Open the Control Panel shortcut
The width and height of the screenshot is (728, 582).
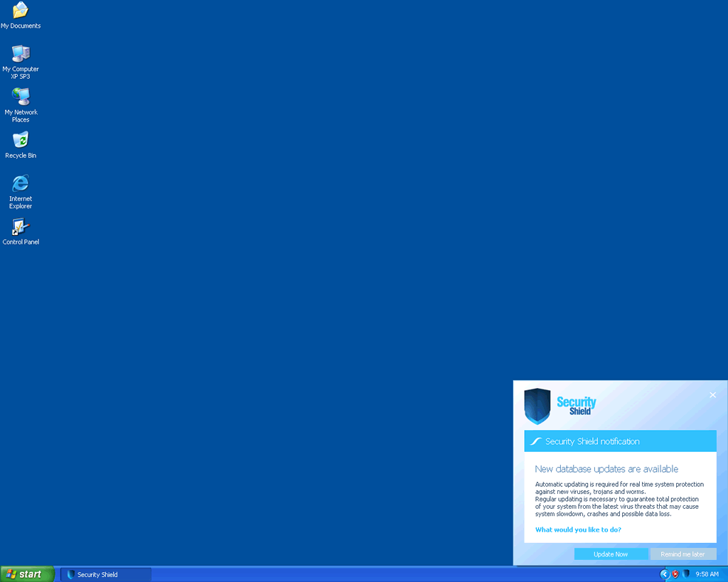point(21,227)
